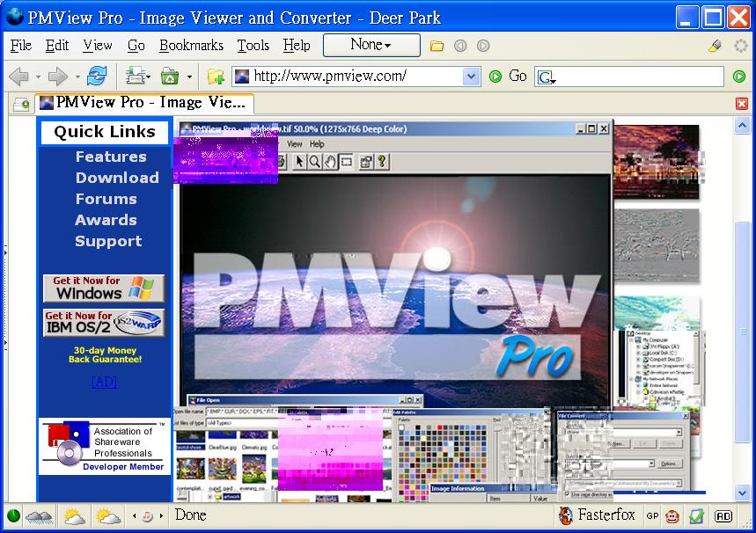Click the [AD] link in sidebar
This screenshot has width=756, height=533.
tap(104, 382)
